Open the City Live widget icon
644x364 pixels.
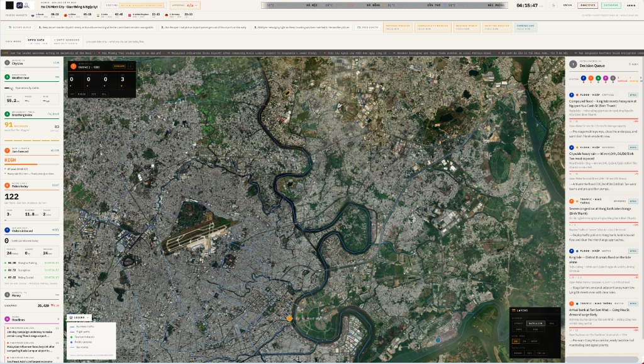pos(7,62)
